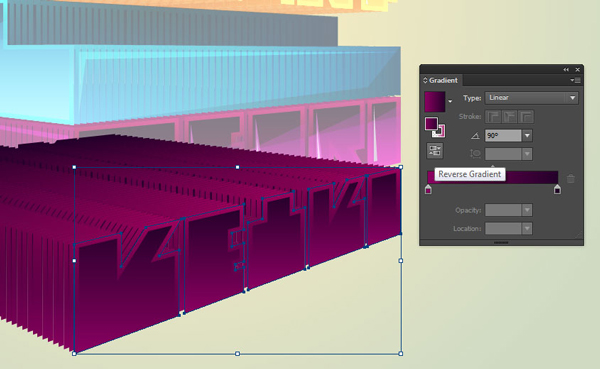This screenshot has height=369, width=600.
Task: Close the Gradient panel
Action: (x=577, y=70)
